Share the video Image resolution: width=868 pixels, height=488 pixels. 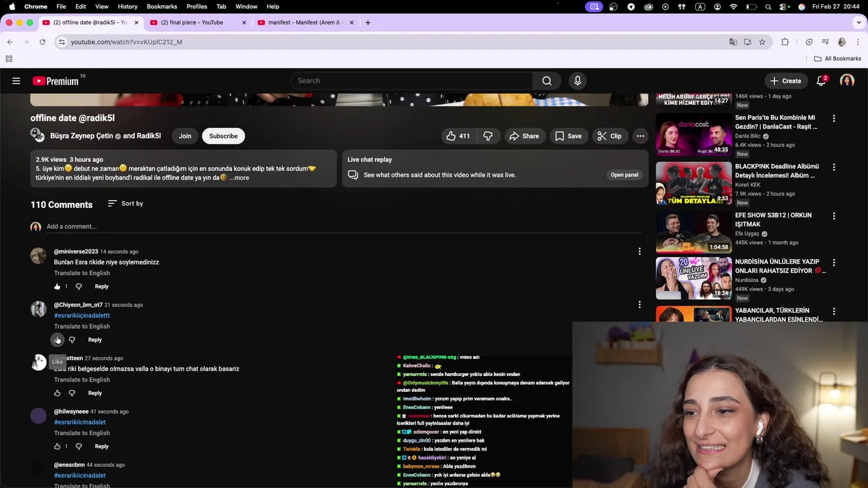tap(524, 136)
